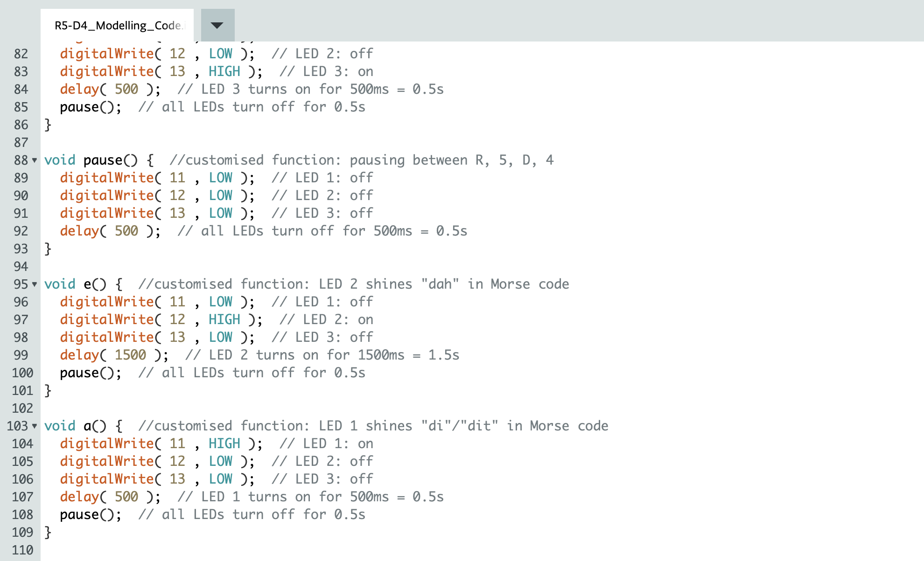Click pin number 13 on line 91
Viewport: 924px width, 561px height.
coord(177,214)
